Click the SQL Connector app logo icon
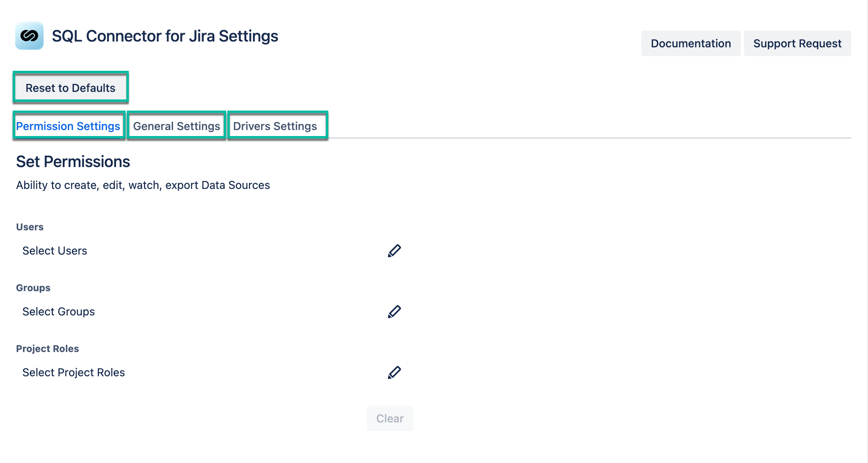The height and width of the screenshot is (463, 868). pos(29,36)
